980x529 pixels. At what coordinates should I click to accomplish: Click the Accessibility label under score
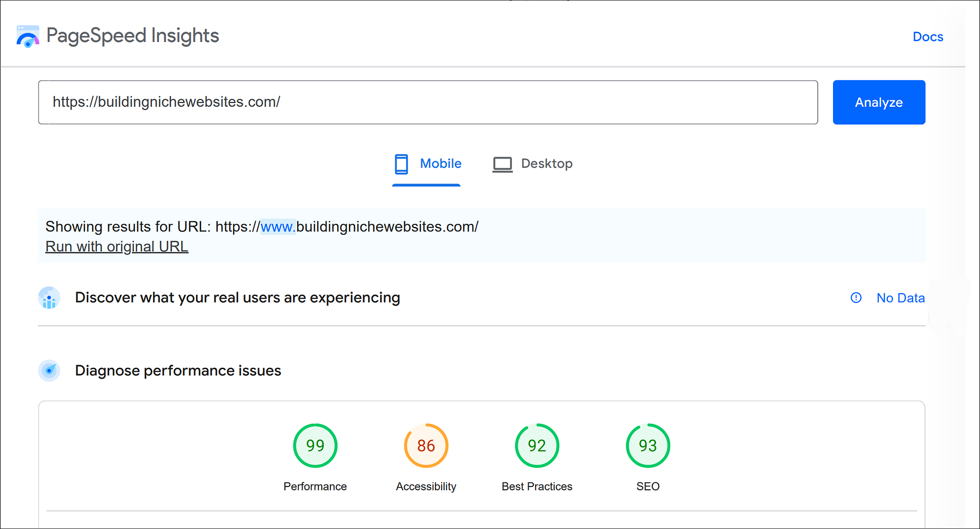(x=426, y=487)
